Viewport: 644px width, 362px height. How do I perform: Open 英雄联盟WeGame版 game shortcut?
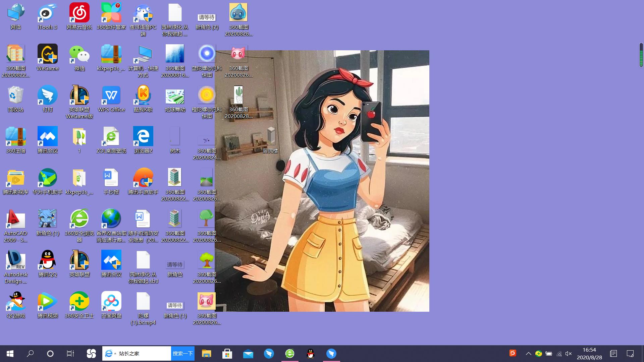click(79, 103)
